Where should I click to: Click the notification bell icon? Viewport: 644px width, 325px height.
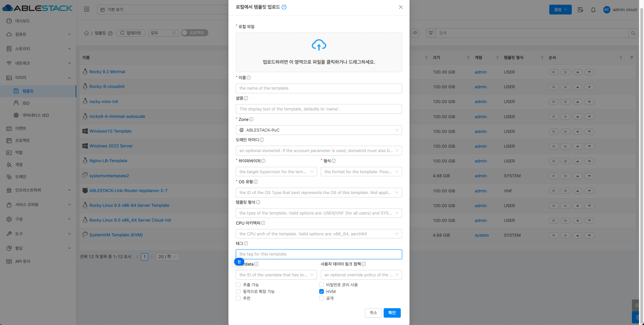pos(593,10)
